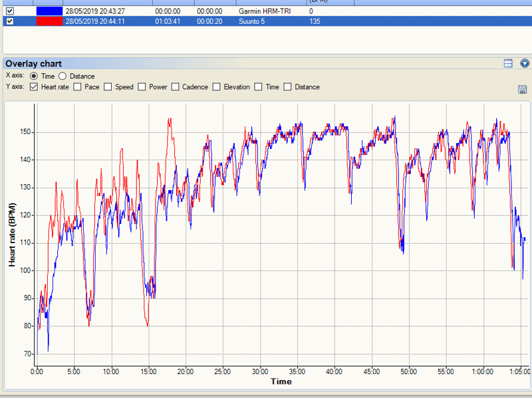Click the Garmin HRM-TRI device name
The height and width of the screenshot is (398, 532).
(x=265, y=11)
